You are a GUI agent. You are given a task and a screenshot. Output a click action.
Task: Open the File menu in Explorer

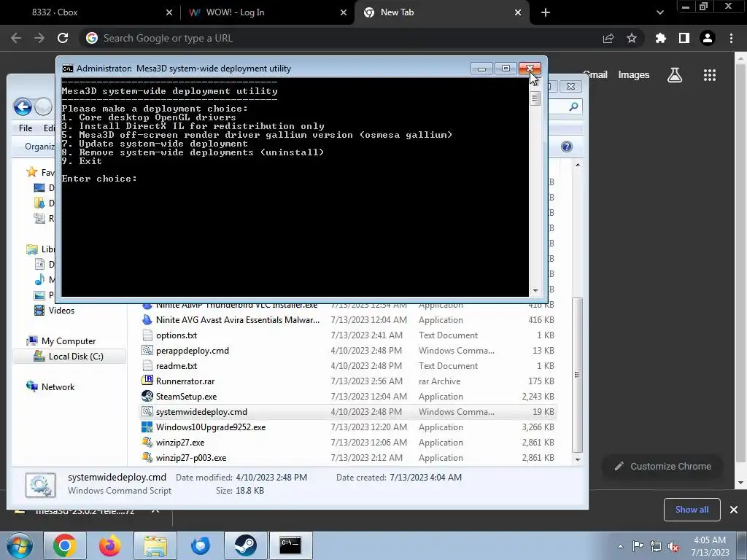click(26, 128)
